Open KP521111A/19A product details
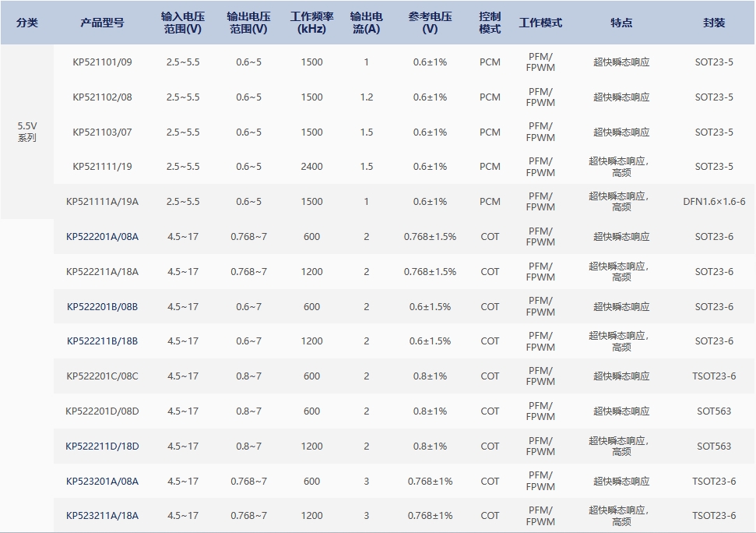Image resolution: width=756 pixels, height=533 pixels. coord(102,202)
